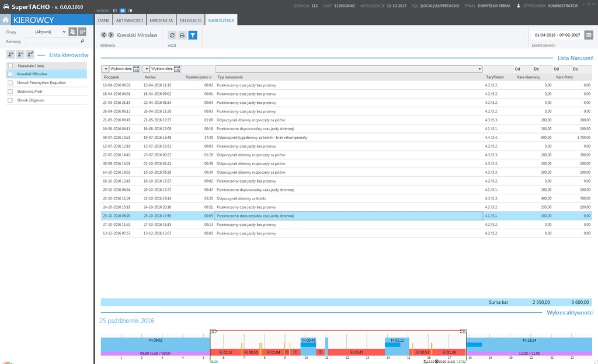This screenshot has width=598, height=364.
Task: Sort by the Początek column header
Action: (x=112, y=78)
